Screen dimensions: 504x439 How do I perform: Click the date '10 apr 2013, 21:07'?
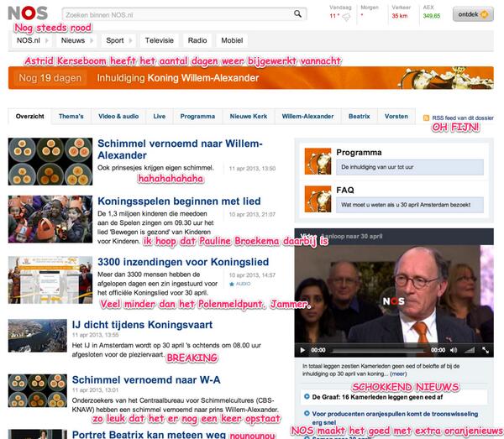[x=252, y=215]
